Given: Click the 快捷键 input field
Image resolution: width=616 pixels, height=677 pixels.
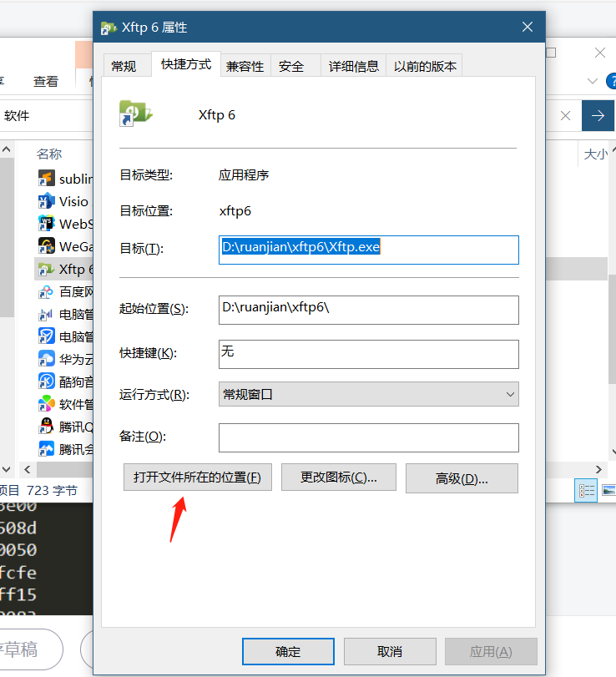Looking at the screenshot, I should (x=369, y=354).
